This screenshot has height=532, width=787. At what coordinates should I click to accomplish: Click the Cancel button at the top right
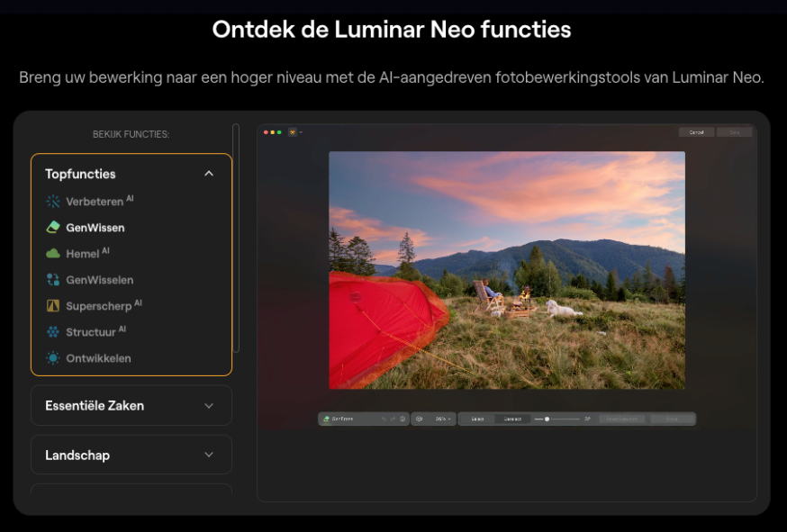(696, 131)
